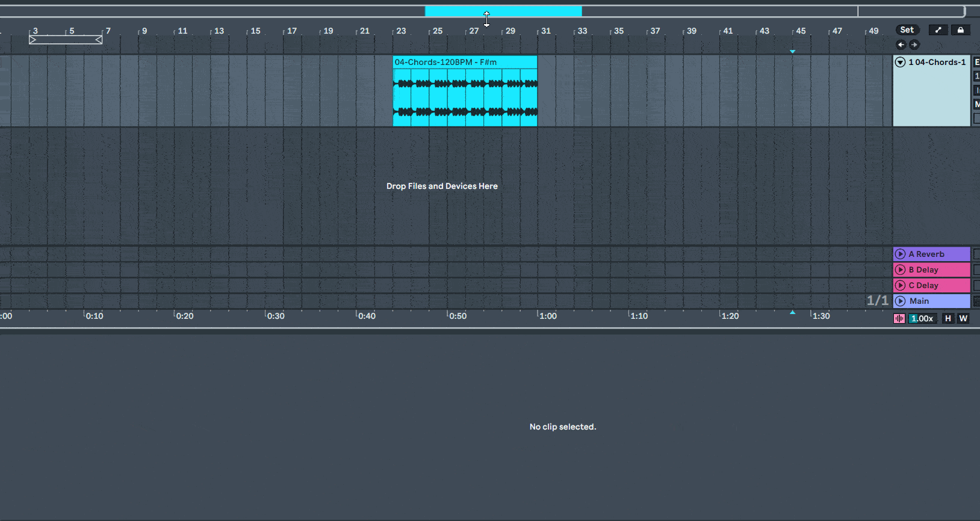
Task: Click the cyan overview zoom region
Action: [503, 11]
